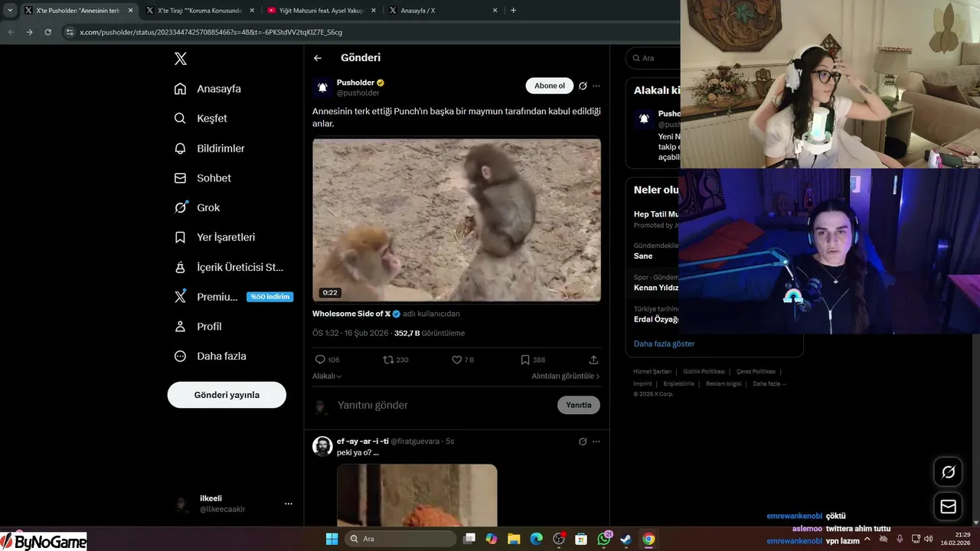Close the Anasayfa / X tab

pos(495,11)
